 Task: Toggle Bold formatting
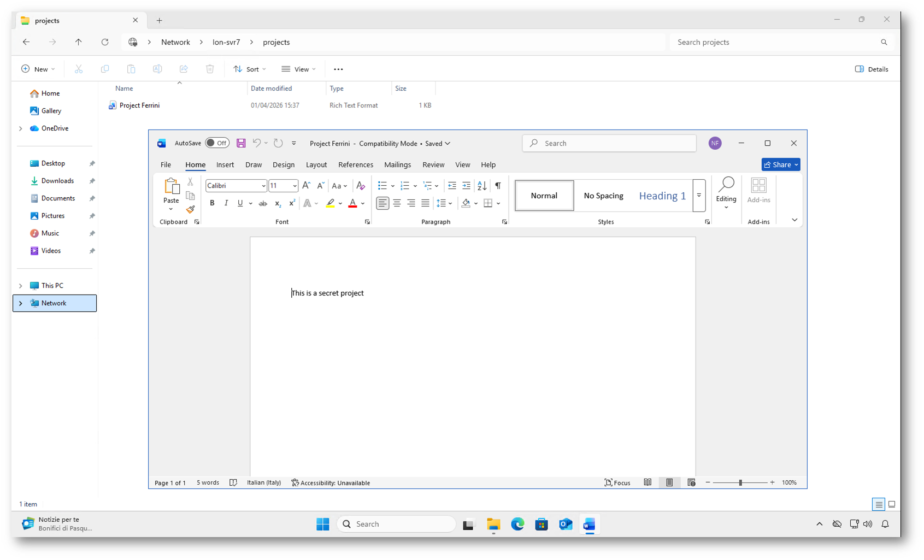pos(212,203)
